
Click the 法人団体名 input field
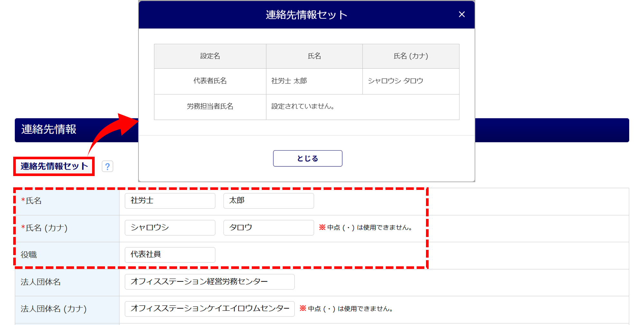point(210,282)
